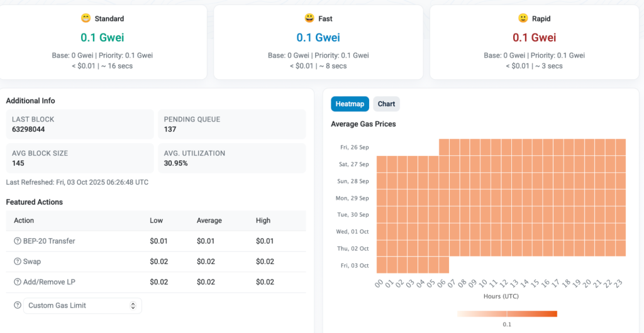Click the Standard 0.1 Gwei price
The width and height of the screenshot is (644, 333).
pos(103,38)
